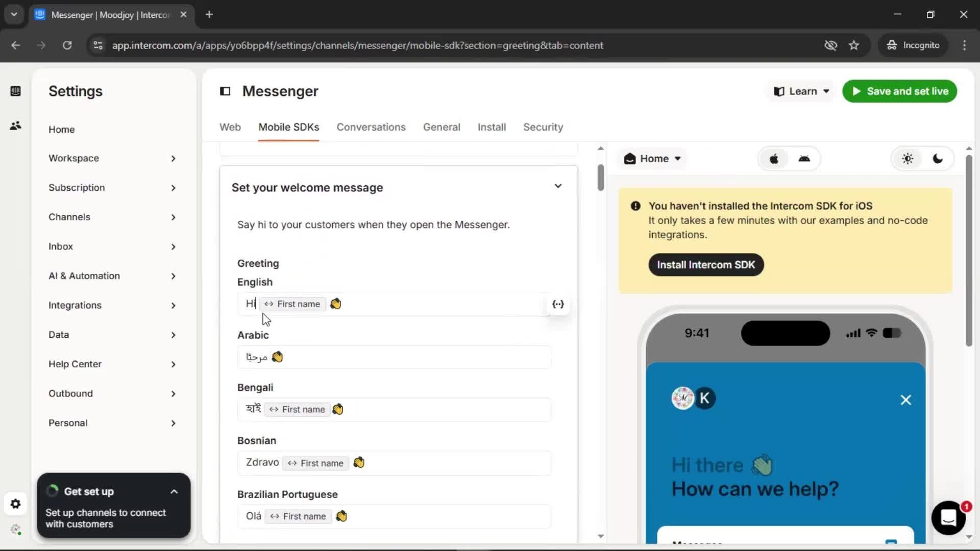Click into the Brazilian Portuguese greeting field
This screenshot has height=551, width=980.
tap(394, 516)
